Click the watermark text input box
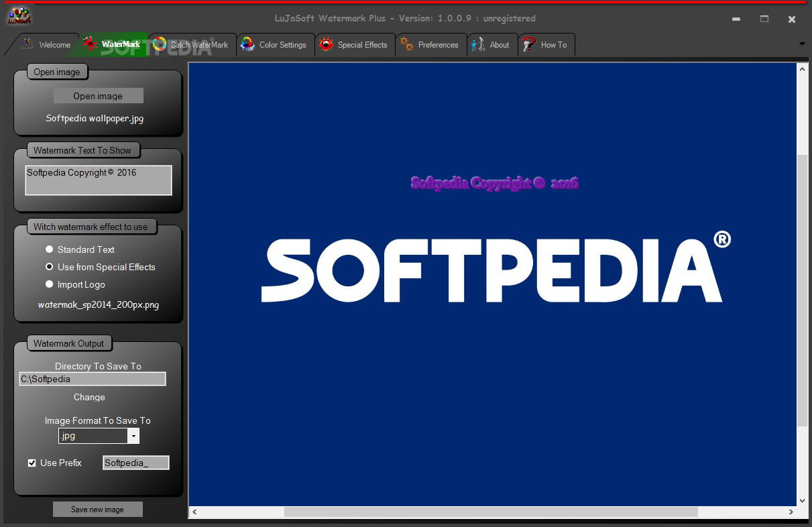812x527 pixels. [99, 180]
